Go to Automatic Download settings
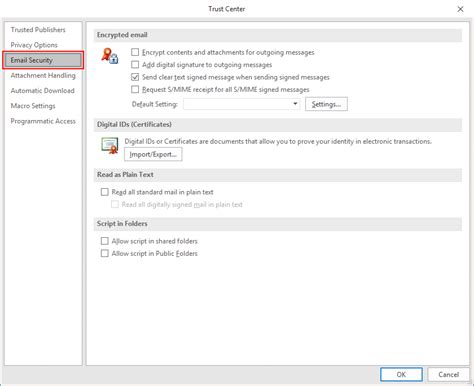Image resolution: width=474 pixels, height=386 pixels. point(42,91)
